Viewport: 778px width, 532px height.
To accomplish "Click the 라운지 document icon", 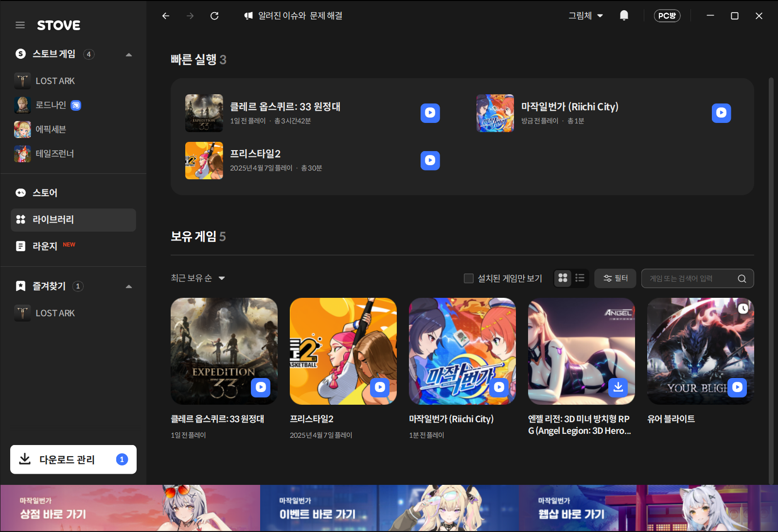I will coord(20,246).
